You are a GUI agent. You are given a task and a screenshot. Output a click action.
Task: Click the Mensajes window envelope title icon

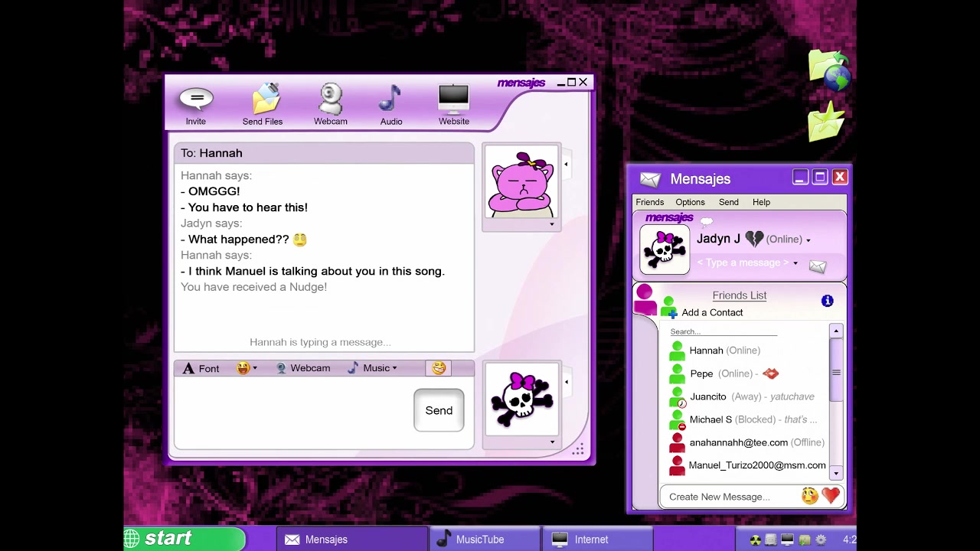coord(650,179)
